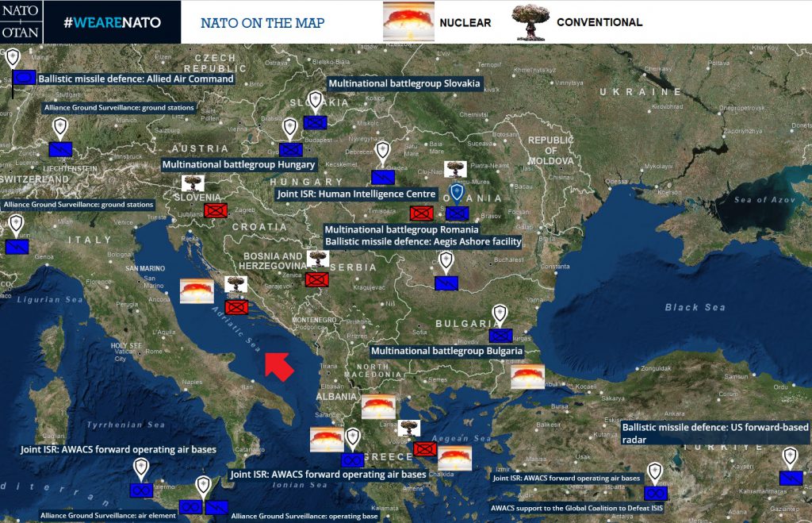The width and height of the screenshot is (812, 523).
Task: Select the map pin near Budapest
Action: 289,128
